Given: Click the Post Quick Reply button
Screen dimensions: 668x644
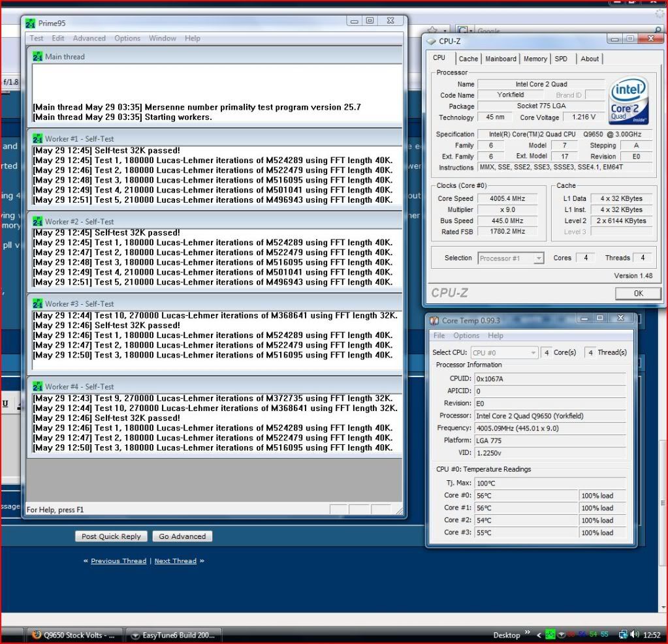Looking at the screenshot, I should (x=111, y=536).
